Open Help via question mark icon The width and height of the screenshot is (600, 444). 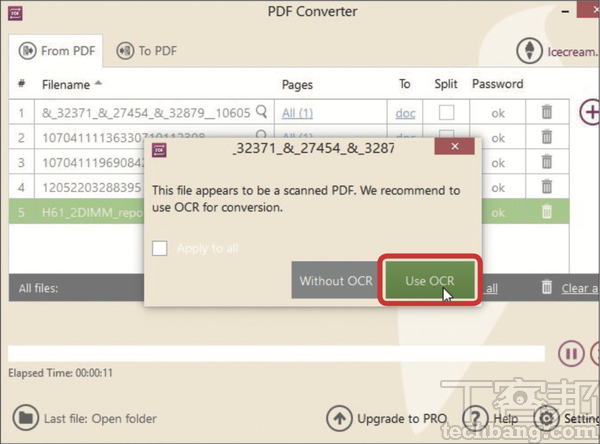tap(475, 418)
